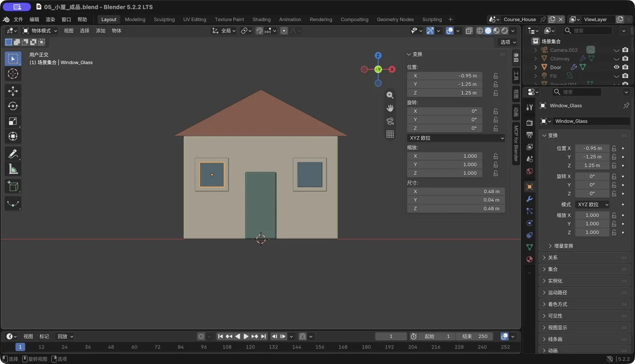Open the 文件 menu
This screenshot has height=364, width=635.
pyautogui.click(x=18, y=20)
